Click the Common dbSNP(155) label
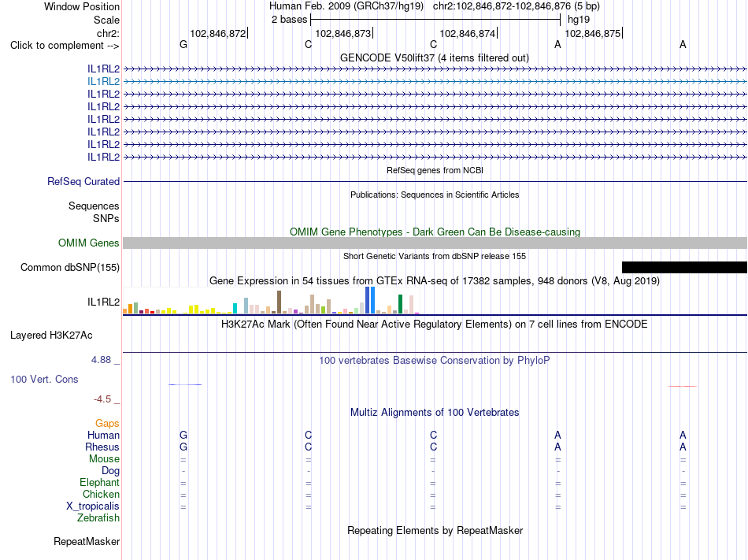This screenshot has height=560, width=748. pyautogui.click(x=70, y=268)
